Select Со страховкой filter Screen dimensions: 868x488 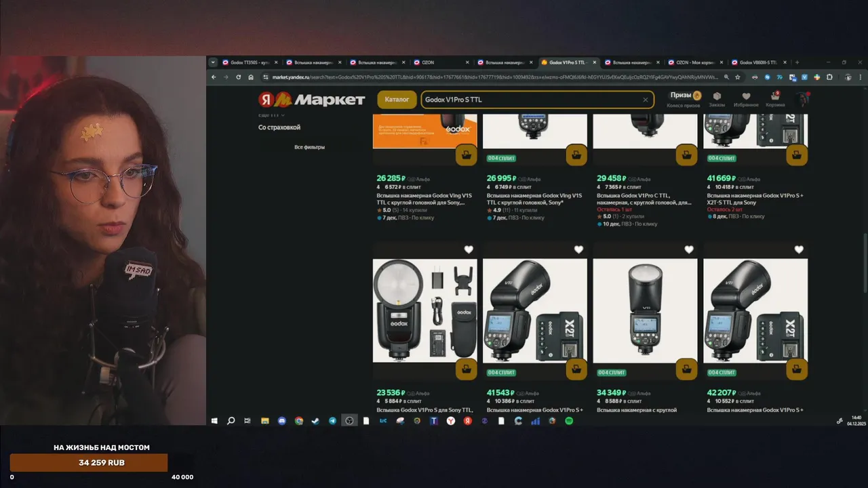[279, 127]
